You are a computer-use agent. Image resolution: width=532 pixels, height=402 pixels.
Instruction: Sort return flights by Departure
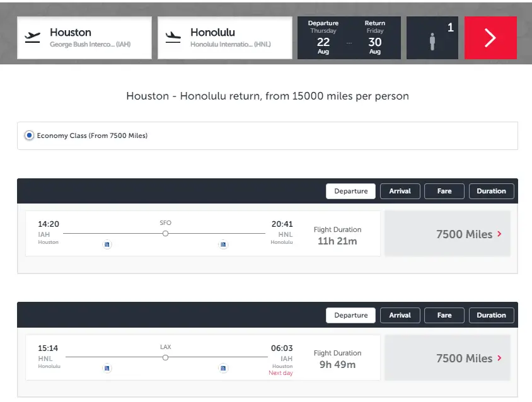351,315
